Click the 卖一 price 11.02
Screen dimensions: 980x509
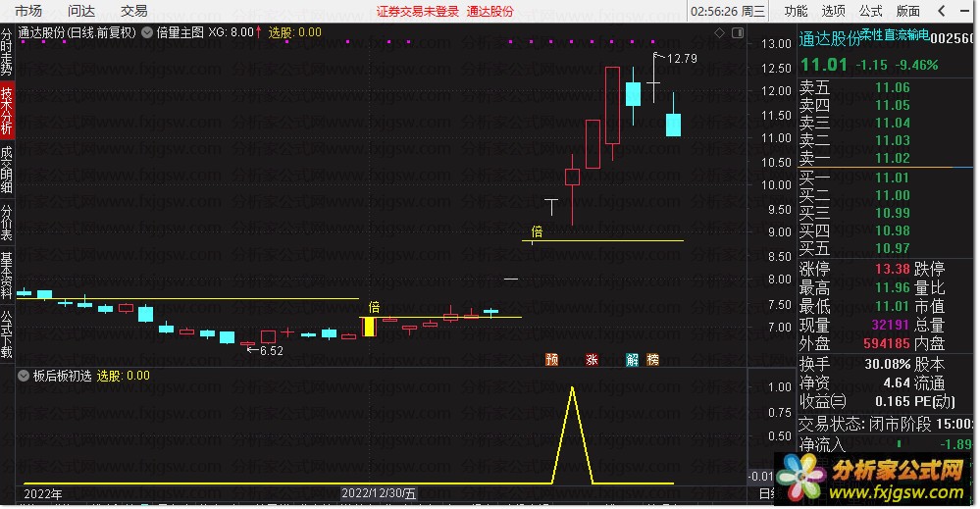coord(892,158)
